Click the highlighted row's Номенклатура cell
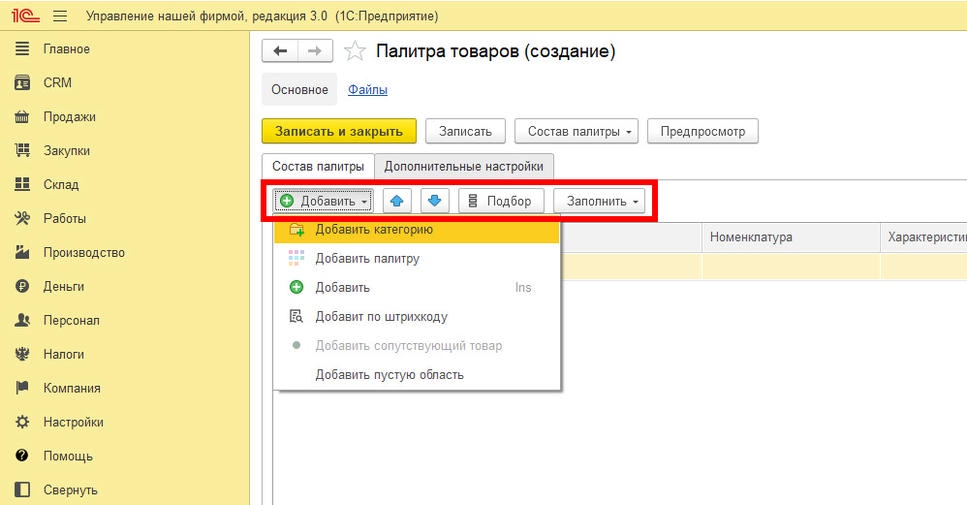 coord(791,266)
